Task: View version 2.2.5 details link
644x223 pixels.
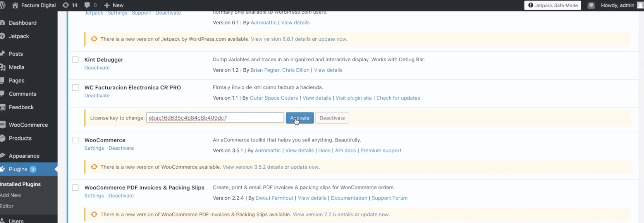Action: 323,215
